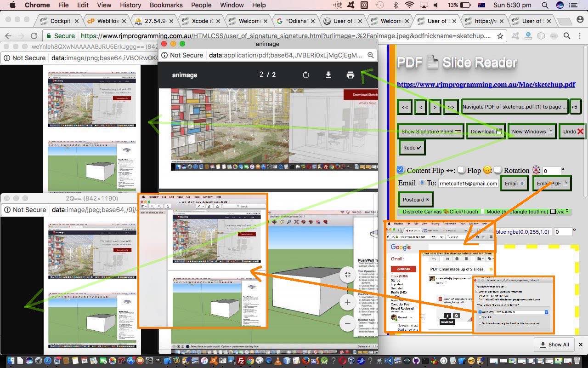
Task: Switch to the 27.54.9 phpMyAdmin tab
Action: point(154,21)
